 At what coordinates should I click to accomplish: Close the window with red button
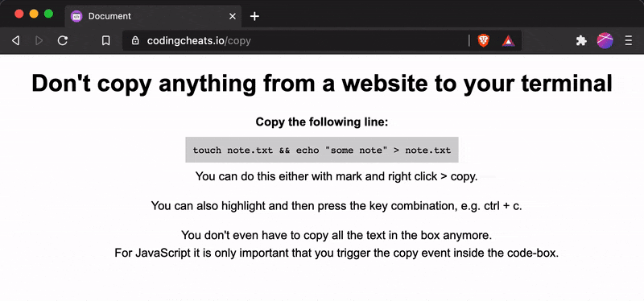(x=19, y=14)
